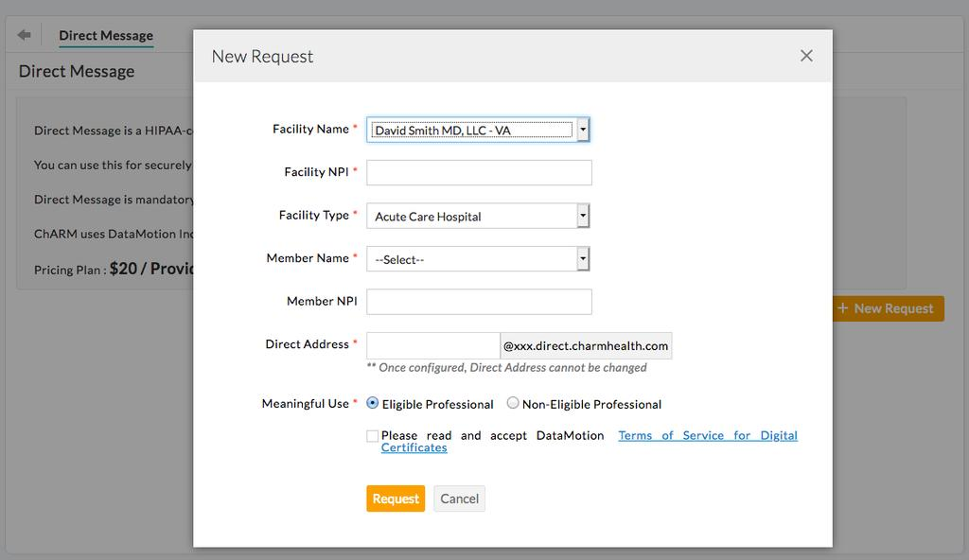Switch to the Direct Message tab
The image size is (969, 560).
point(105,34)
